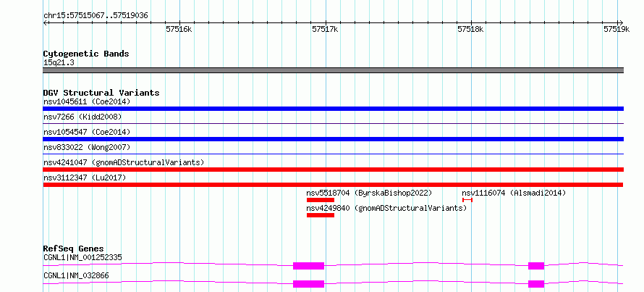Click the 57516k ruler tick label
This screenshot has width=644, height=292.
tap(179, 29)
